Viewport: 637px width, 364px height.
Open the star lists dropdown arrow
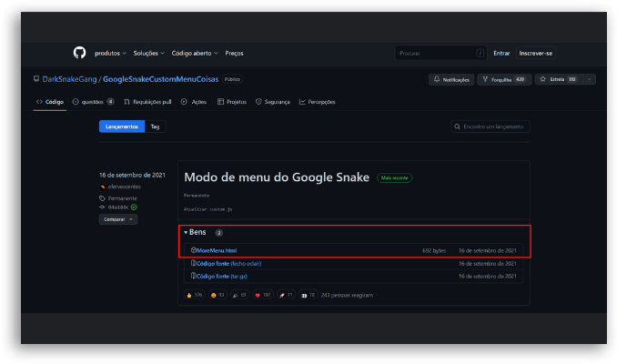coord(589,80)
